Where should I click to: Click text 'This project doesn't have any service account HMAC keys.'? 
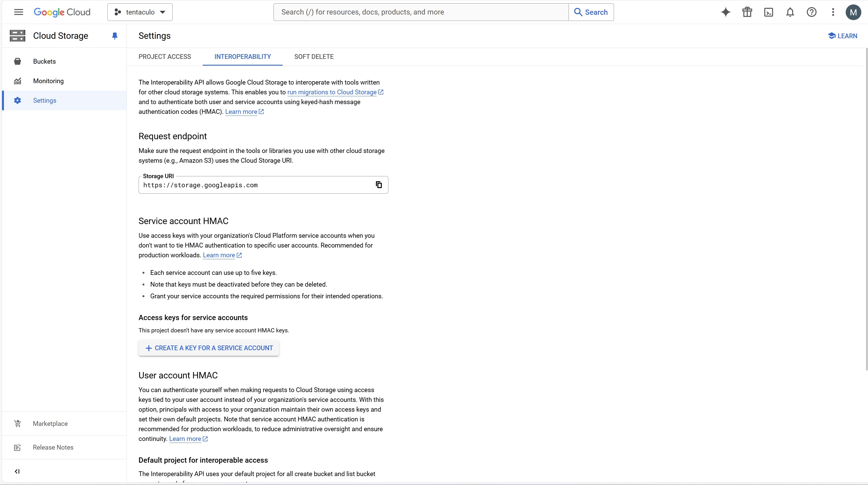pyautogui.click(x=214, y=330)
